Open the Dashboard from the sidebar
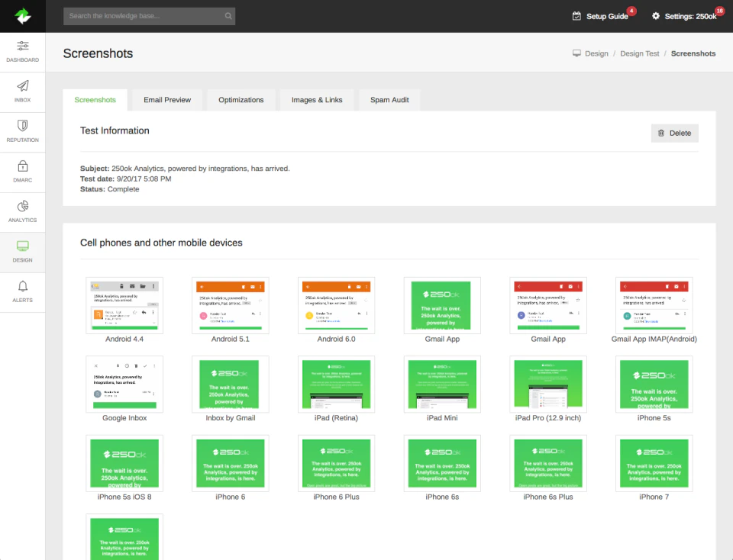Image resolution: width=733 pixels, height=560 pixels. tap(22, 52)
